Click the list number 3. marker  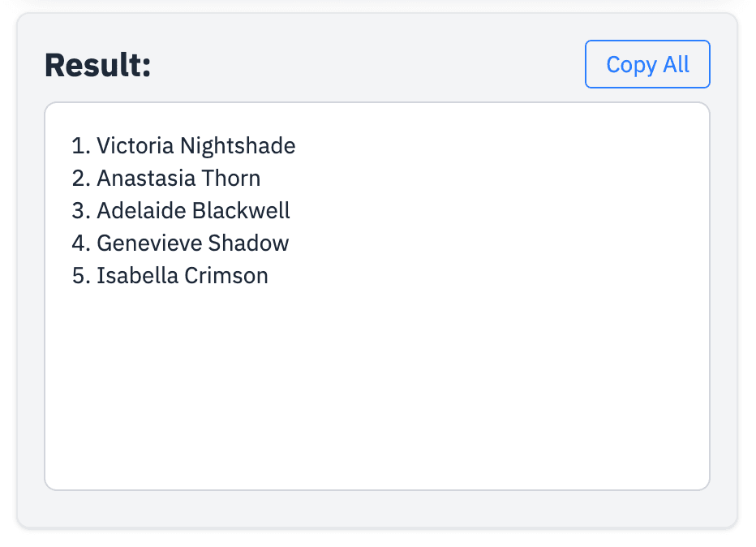81,210
